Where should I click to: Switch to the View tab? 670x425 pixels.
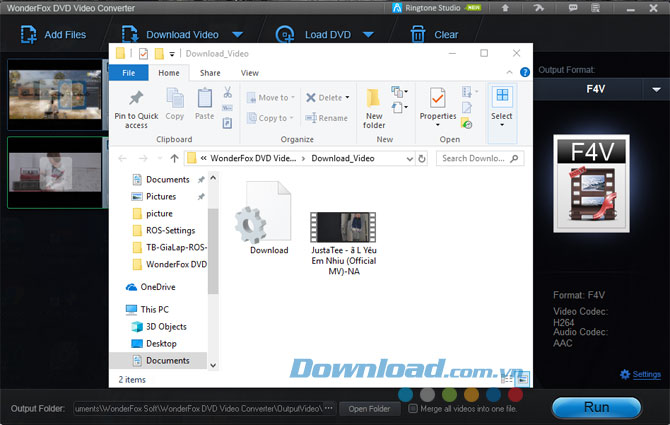[250, 73]
